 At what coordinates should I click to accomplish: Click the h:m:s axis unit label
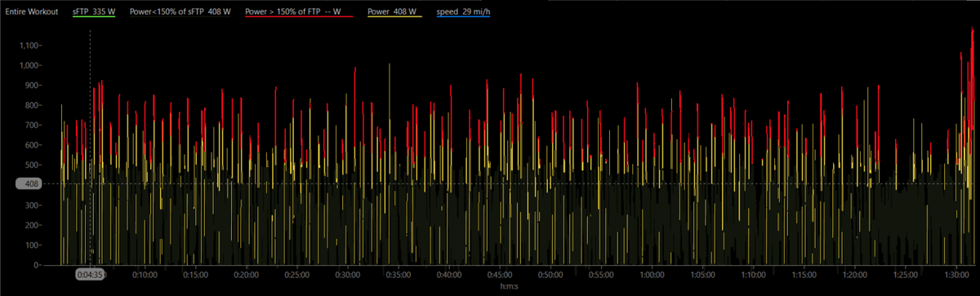point(510,287)
